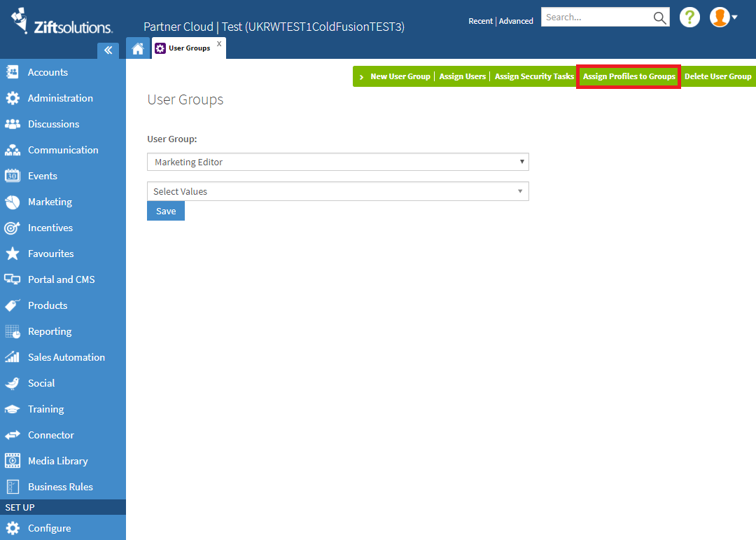Viewport: 756px width, 540px height.
Task: Click the Configure gear icon
Action: click(x=13, y=528)
